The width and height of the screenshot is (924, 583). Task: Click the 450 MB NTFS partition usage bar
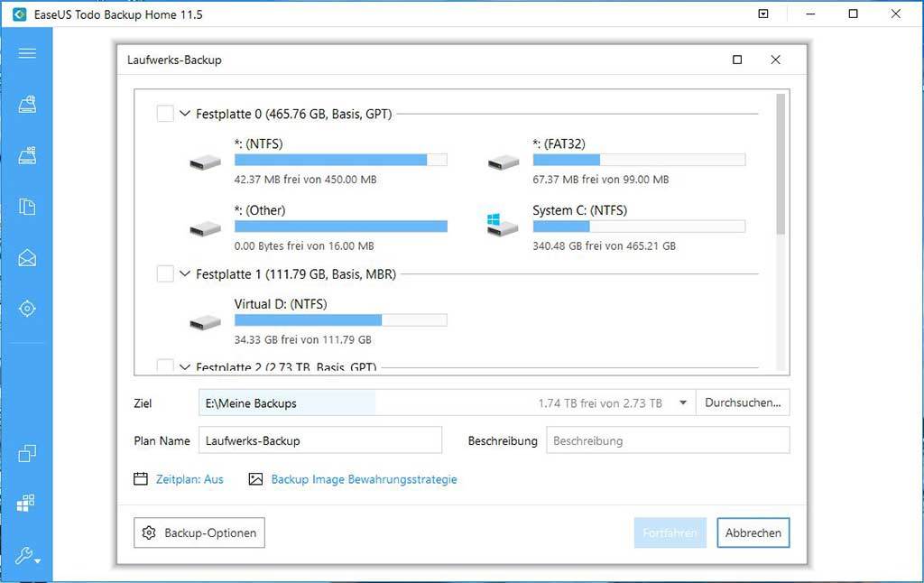340,160
